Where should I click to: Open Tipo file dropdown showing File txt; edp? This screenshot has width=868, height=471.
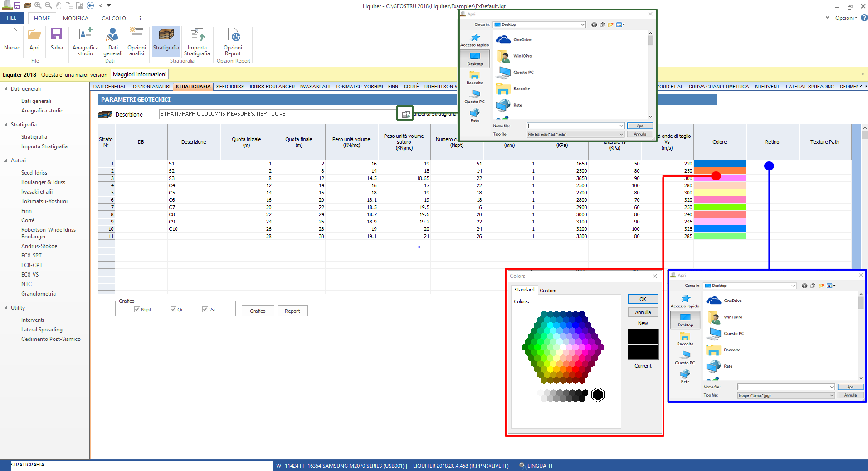[x=621, y=134]
